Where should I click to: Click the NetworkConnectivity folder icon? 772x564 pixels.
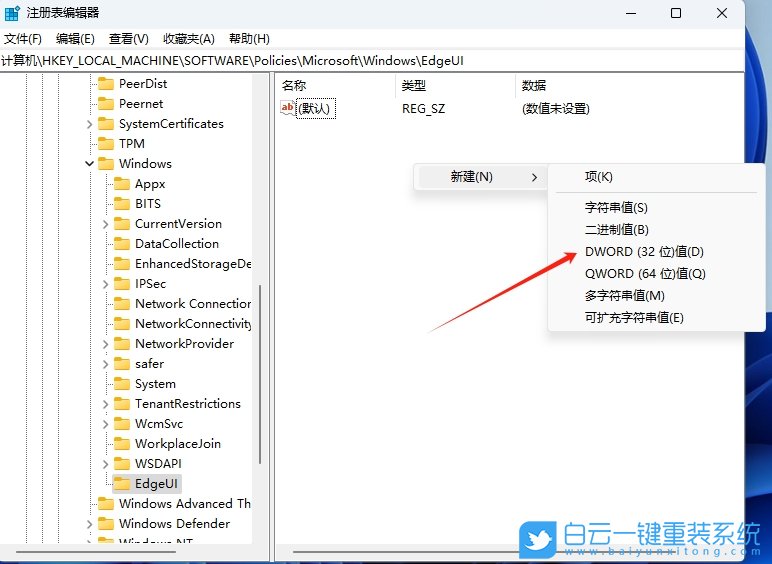pos(122,324)
